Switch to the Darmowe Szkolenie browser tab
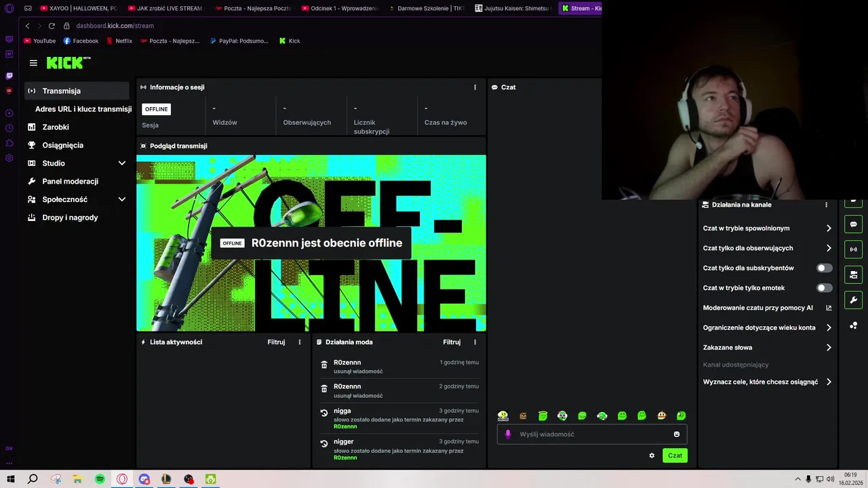This screenshot has width=868, height=488. coord(426,8)
